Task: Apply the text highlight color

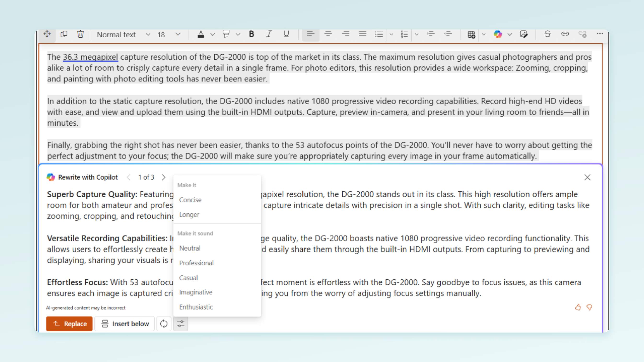Action: coord(226,34)
